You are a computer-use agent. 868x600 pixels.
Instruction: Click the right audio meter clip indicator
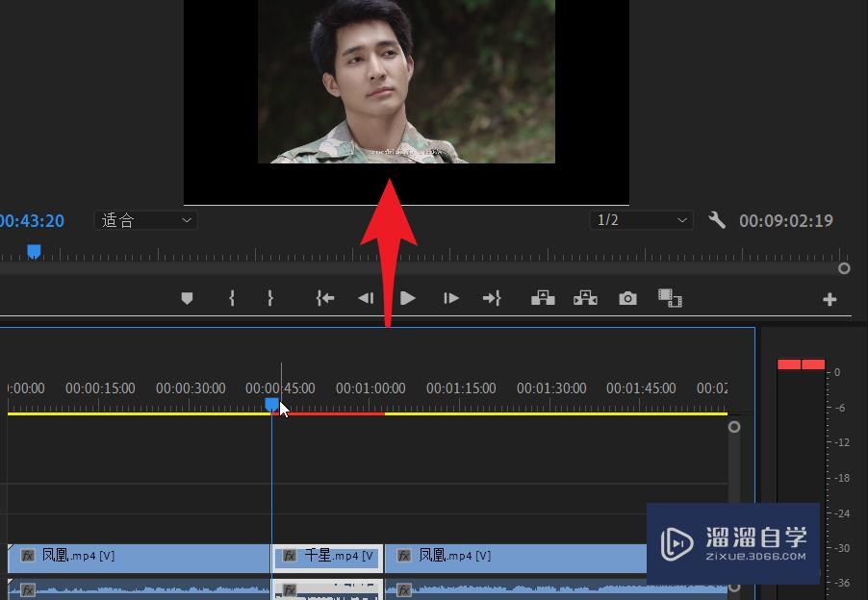(x=813, y=363)
